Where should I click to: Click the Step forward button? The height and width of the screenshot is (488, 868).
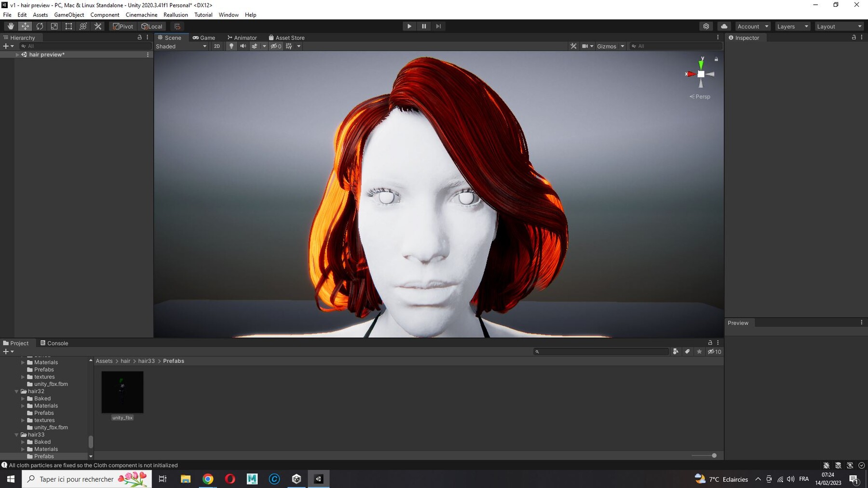(438, 26)
